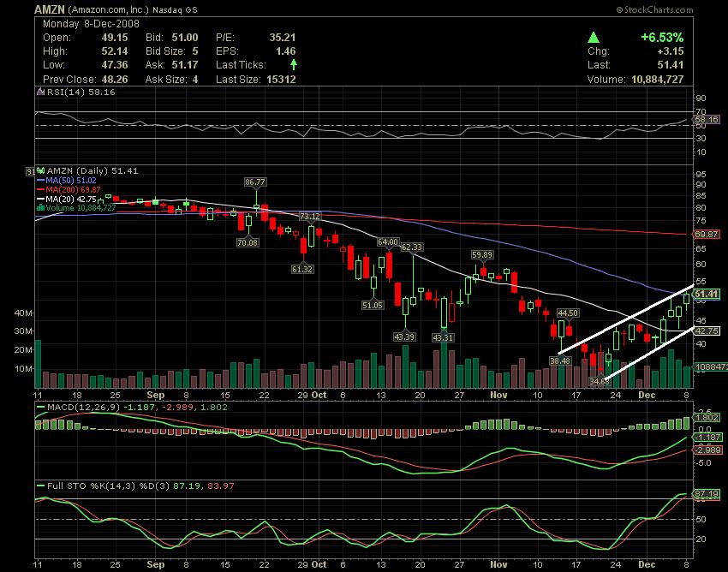
Task: Click the Ask value 51.17
Action: tap(185, 65)
